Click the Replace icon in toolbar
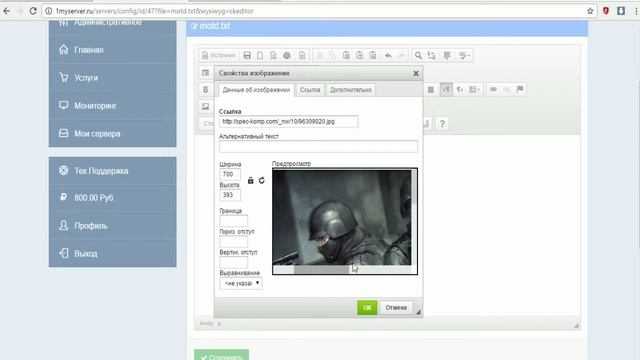The width and height of the screenshot is (640, 360). pos(431,56)
